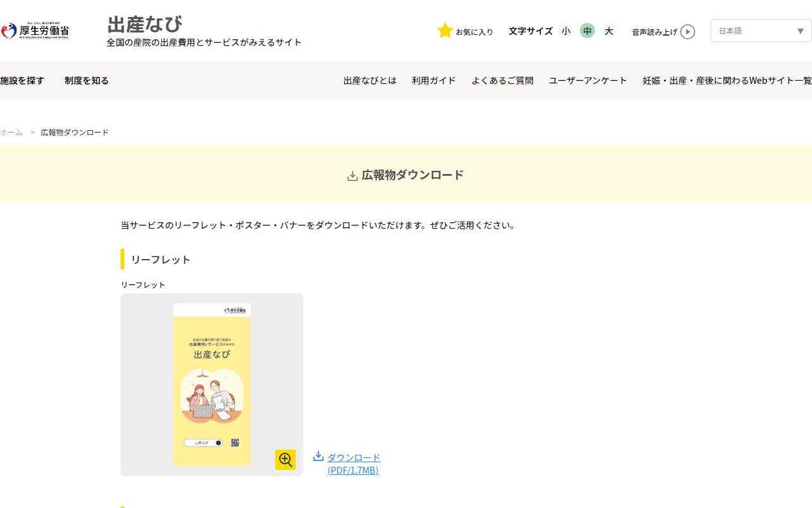Image resolution: width=812 pixels, height=508 pixels.
Task: Click the language dropdown arrow
Action: (801, 31)
